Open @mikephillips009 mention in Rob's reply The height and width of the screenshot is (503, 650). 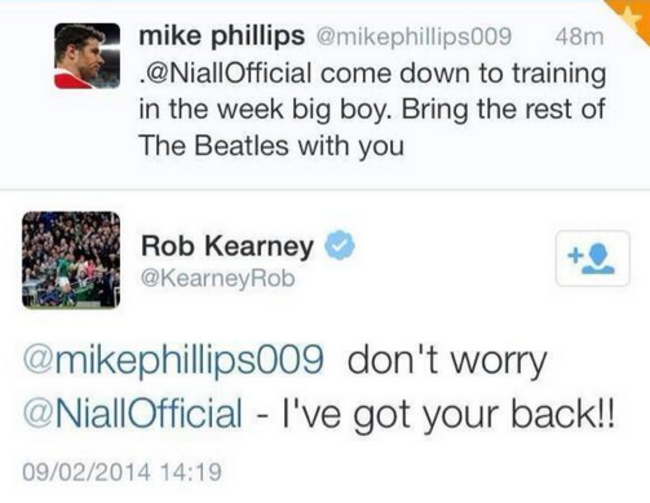pyautogui.click(x=173, y=361)
